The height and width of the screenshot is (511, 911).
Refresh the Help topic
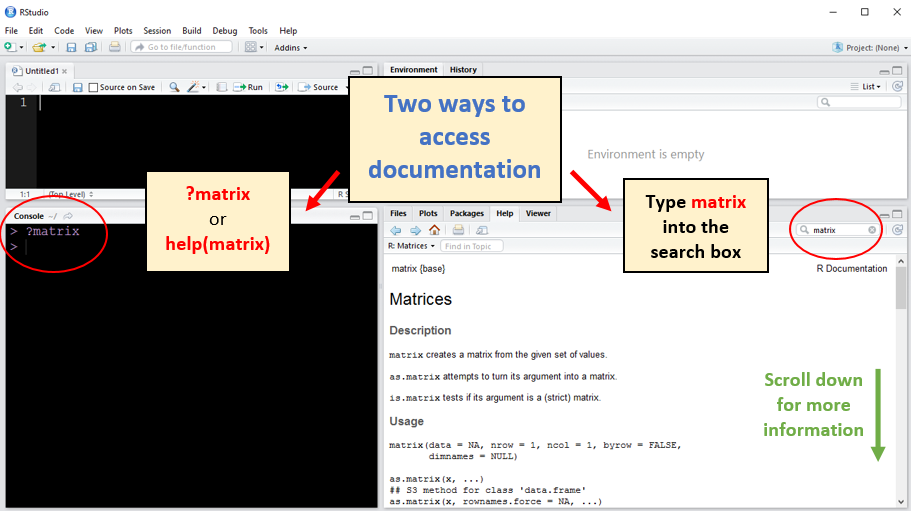point(898,230)
